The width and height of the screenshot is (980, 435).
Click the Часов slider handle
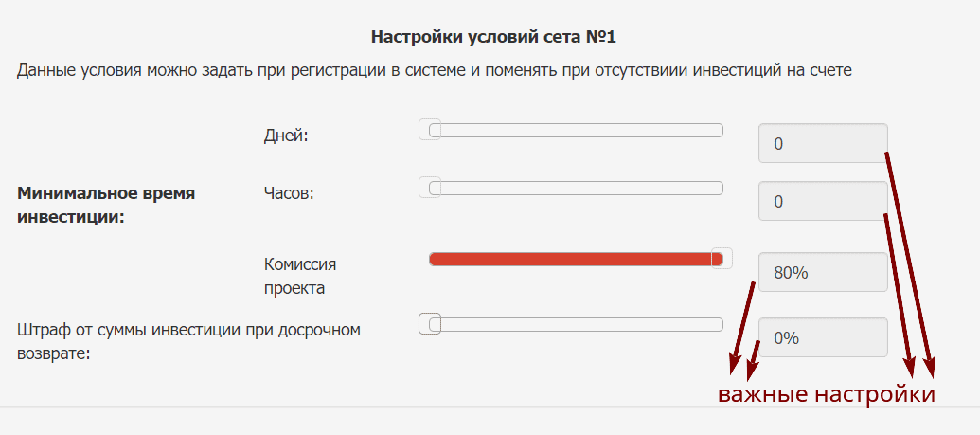click(x=430, y=188)
